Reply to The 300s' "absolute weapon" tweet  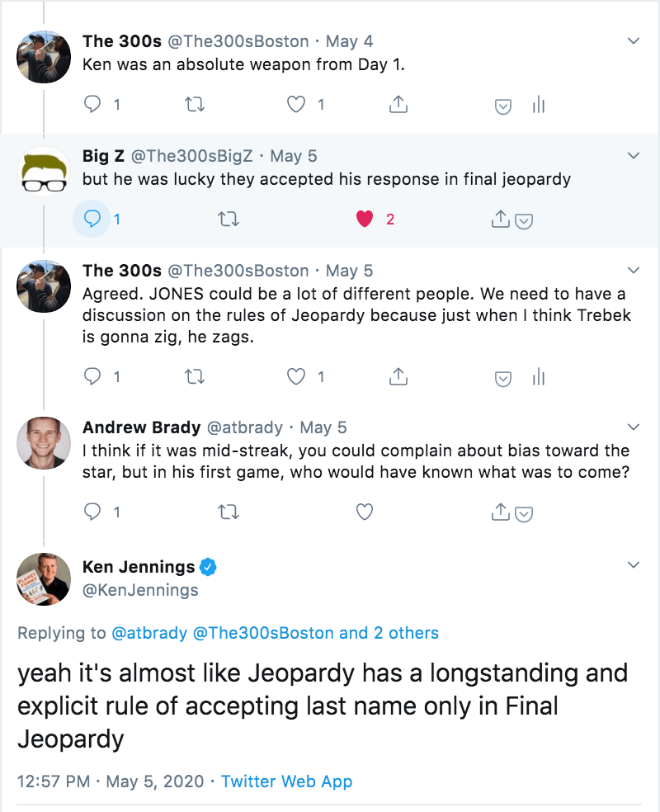pos(93,105)
